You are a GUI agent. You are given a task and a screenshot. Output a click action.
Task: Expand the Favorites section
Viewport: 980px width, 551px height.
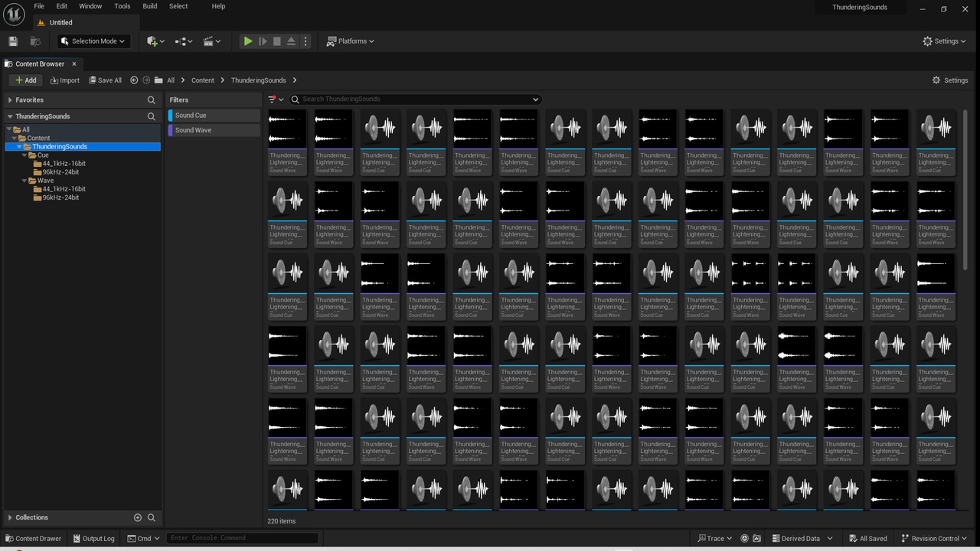pyautogui.click(x=10, y=100)
